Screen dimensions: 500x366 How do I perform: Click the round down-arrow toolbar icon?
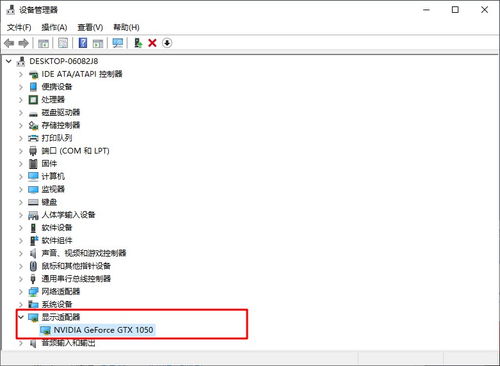click(x=167, y=43)
